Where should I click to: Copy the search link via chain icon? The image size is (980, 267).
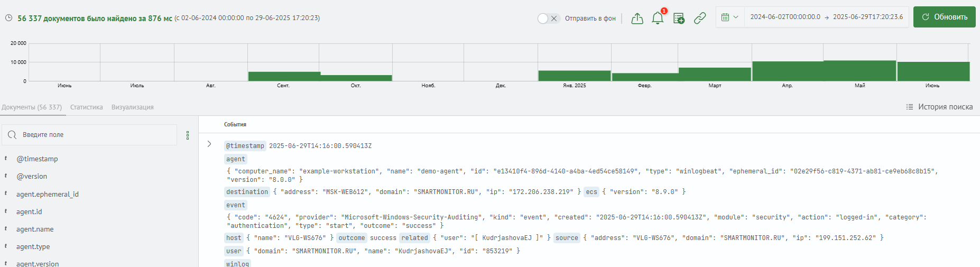(x=700, y=19)
